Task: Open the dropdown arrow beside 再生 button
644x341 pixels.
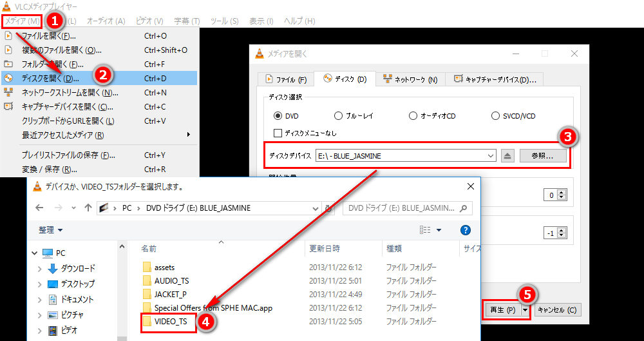Action: tap(526, 310)
